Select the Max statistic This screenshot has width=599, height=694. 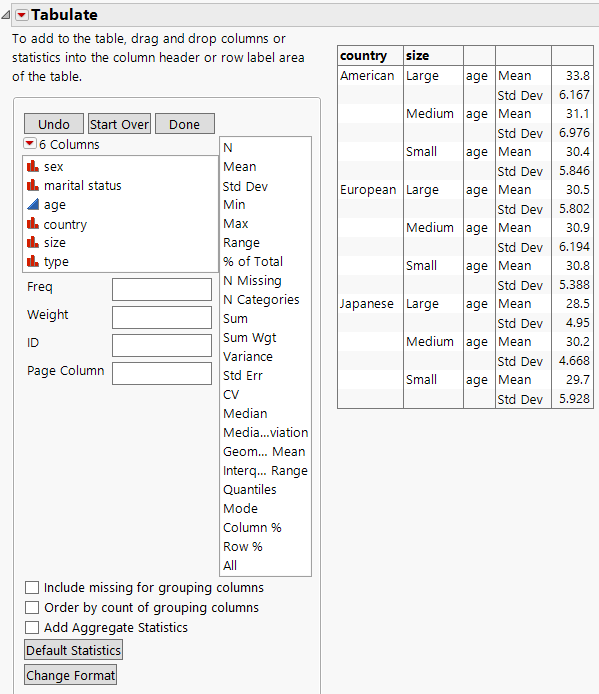(x=236, y=224)
